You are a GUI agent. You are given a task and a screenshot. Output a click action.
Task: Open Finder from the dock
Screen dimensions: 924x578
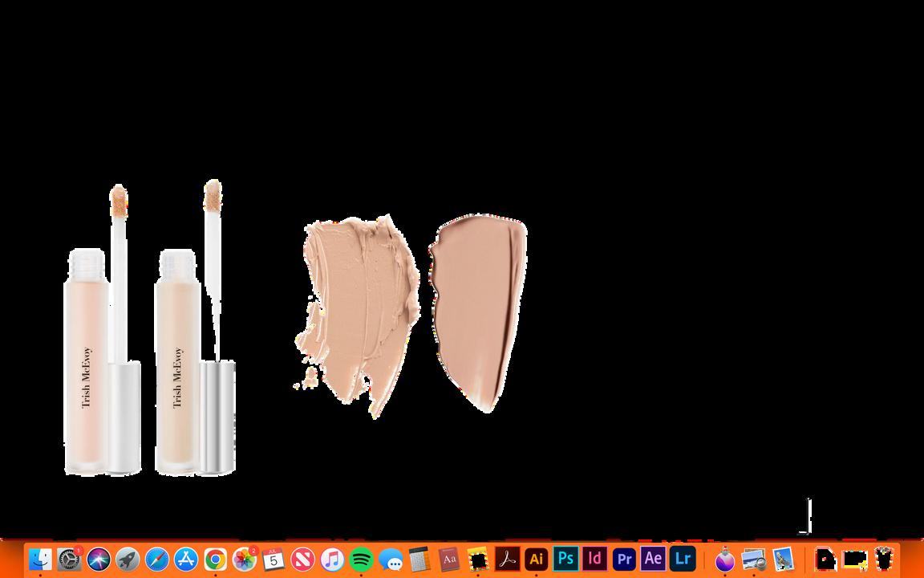click(x=40, y=559)
